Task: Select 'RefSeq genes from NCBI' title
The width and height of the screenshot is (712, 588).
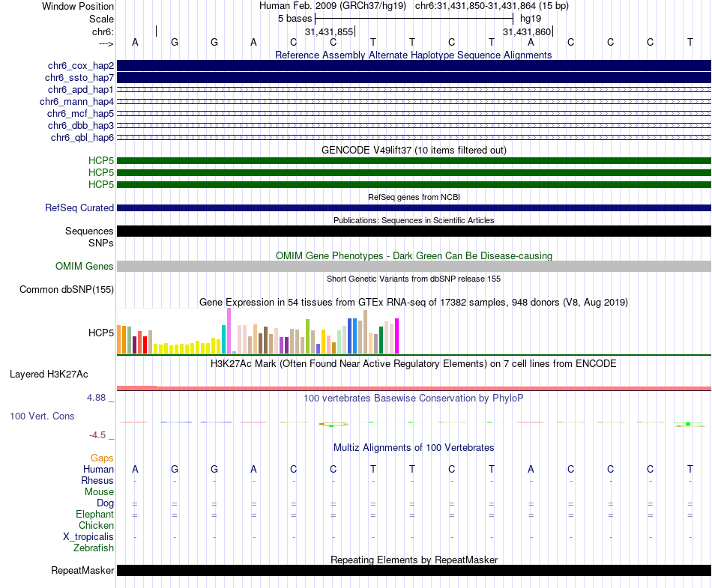Action: 414,197
